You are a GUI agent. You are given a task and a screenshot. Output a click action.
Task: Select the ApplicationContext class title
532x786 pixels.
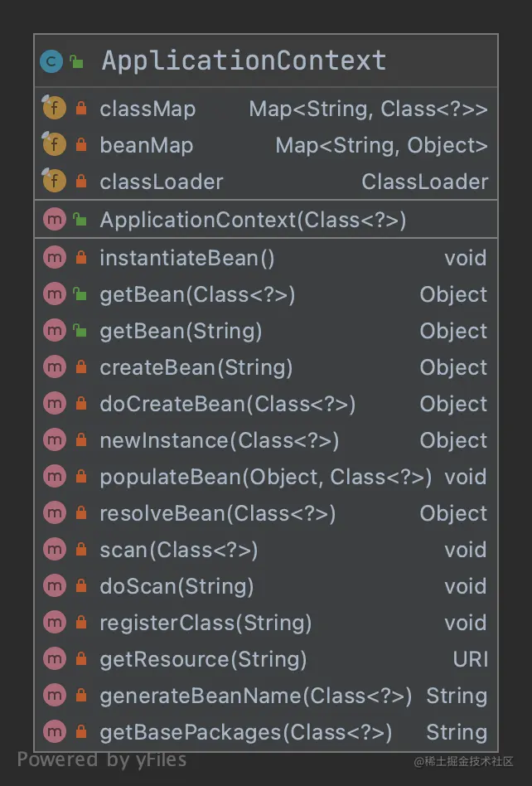coord(244,61)
